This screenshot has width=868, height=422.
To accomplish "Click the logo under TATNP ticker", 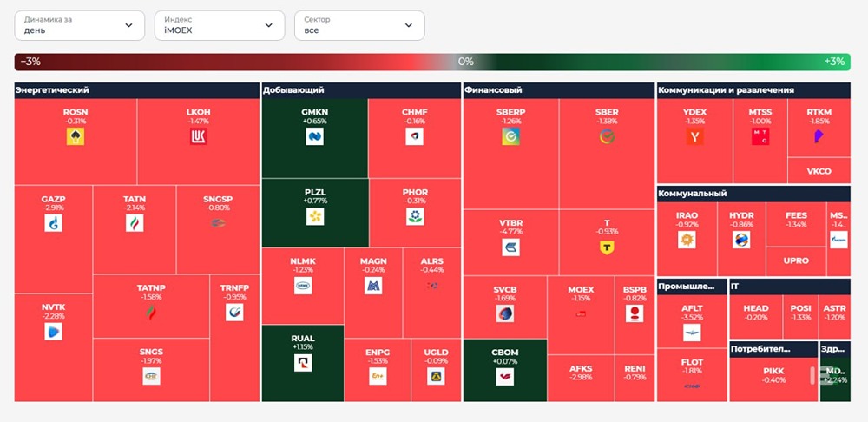I will click(150, 313).
